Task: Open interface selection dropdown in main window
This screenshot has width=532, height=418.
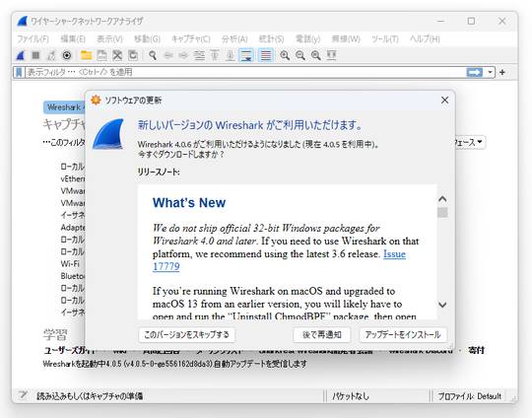Action: pos(470,142)
